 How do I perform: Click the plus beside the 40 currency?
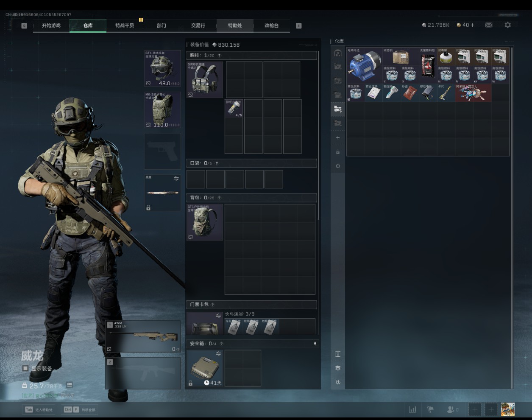click(473, 25)
